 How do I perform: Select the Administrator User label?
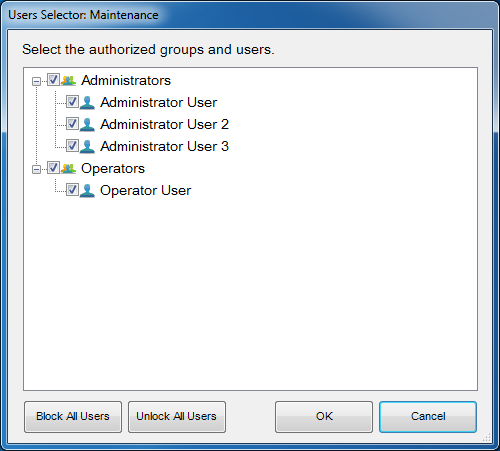(159, 102)
